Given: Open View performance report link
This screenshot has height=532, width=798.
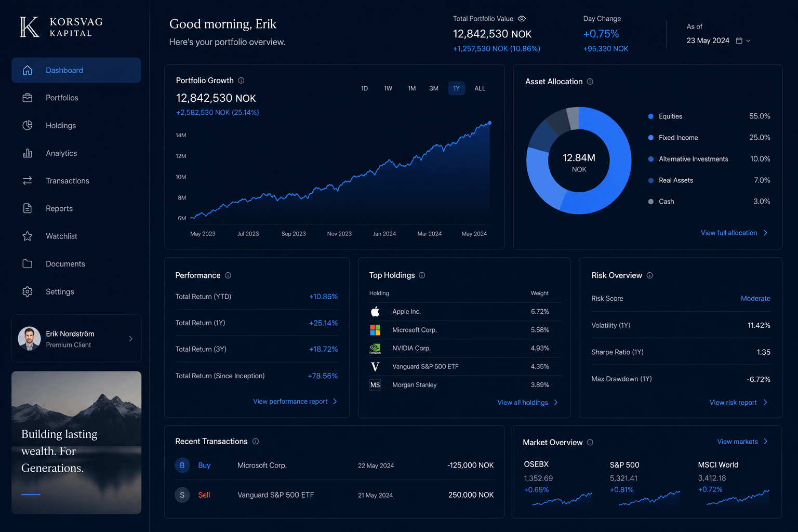Looking at the screenshot, I should coord(290,402).
